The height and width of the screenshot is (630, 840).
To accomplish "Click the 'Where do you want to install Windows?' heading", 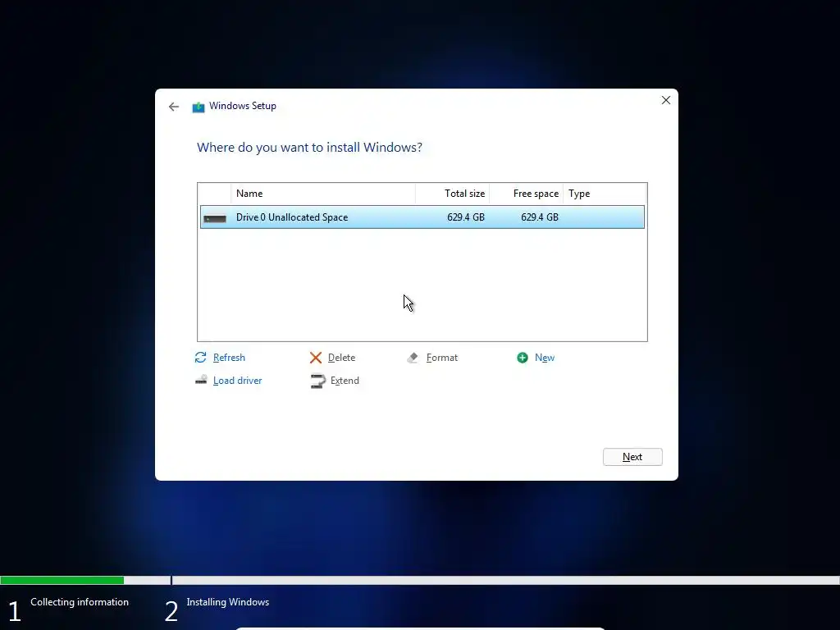I will click(x=309, y=148).
